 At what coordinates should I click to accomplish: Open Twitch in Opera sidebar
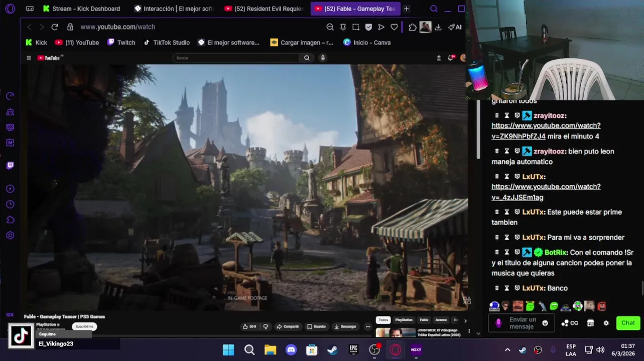tap(10, 165)
